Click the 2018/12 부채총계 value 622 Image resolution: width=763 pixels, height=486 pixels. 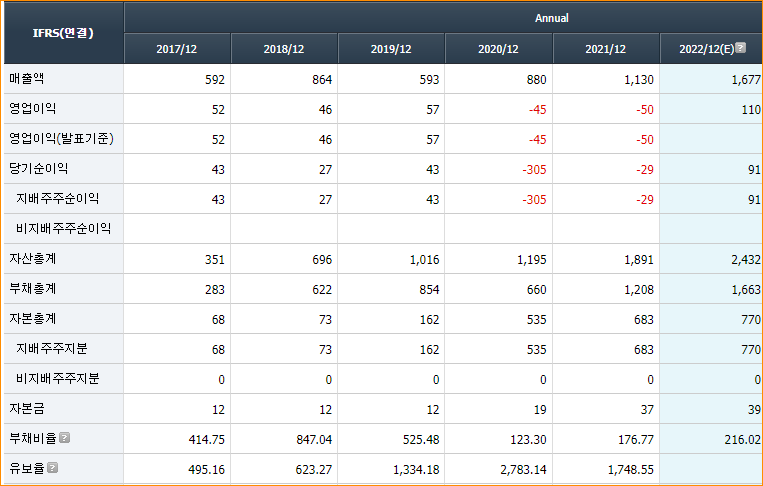(x=322, y=290)
